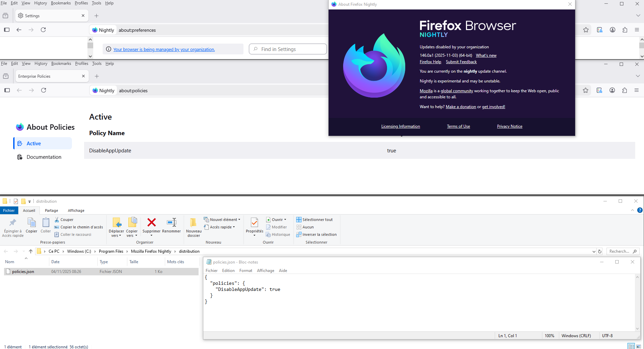
Task: Bookmark the about:policies page with the star
Action: pos(586,90)
